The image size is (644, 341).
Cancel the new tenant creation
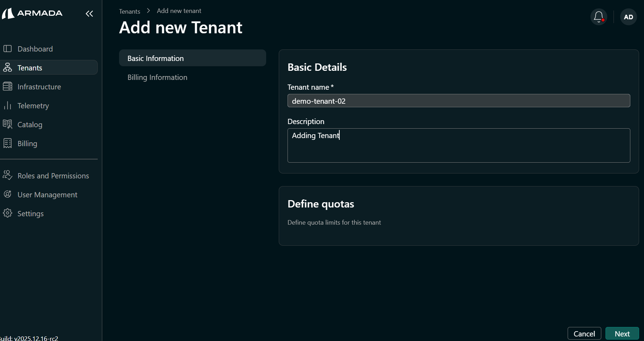(x=584, y=334)
